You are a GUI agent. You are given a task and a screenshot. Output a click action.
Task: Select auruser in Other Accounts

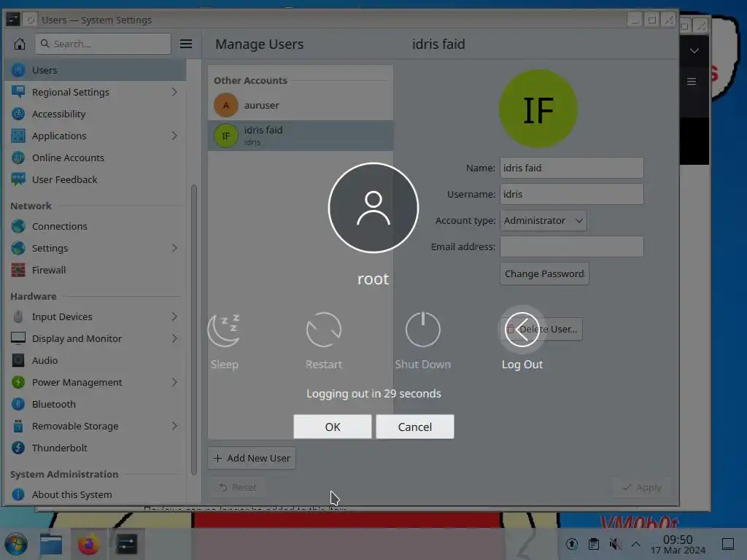(300, 105)
